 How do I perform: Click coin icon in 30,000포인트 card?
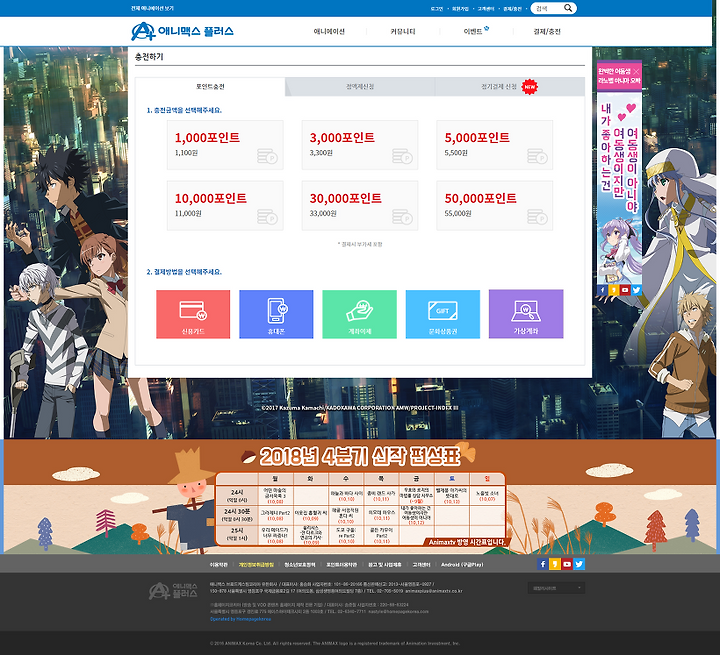402,217
